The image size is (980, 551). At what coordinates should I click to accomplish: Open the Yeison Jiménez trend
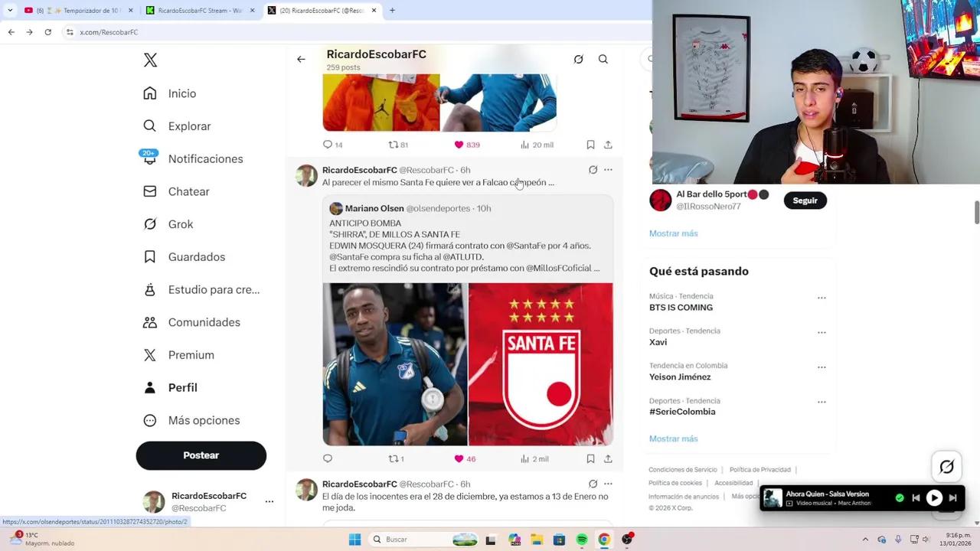680,377
